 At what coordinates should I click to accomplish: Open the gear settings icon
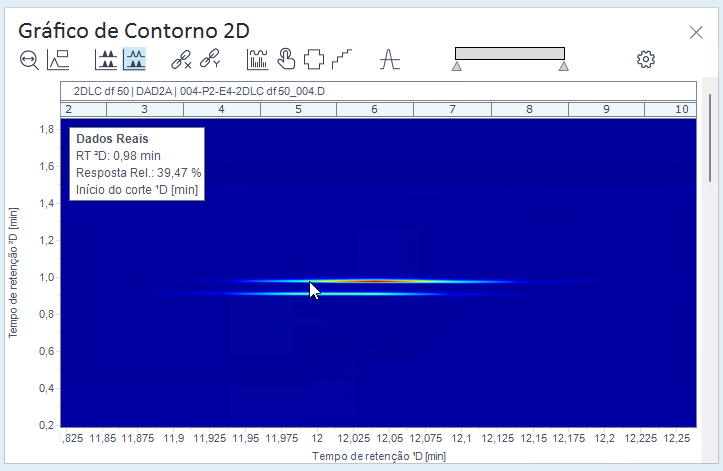[646, 60]
